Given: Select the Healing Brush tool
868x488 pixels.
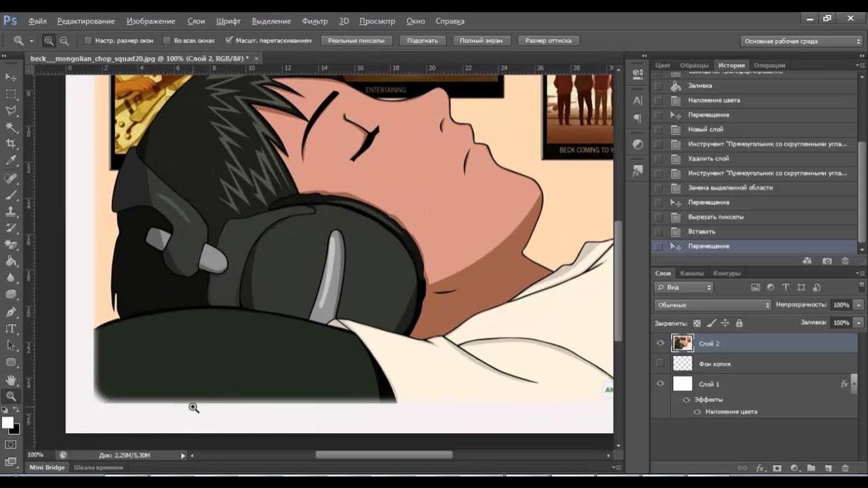Looking at the screenshot, I should [11, 178].
